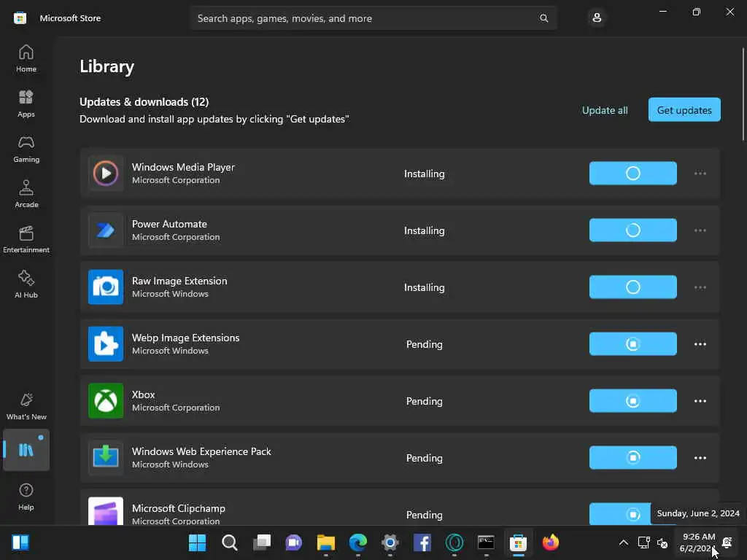Open taskbar Search
The height and width of the screenshot is (560, 747).
click(x=229, y=542)
